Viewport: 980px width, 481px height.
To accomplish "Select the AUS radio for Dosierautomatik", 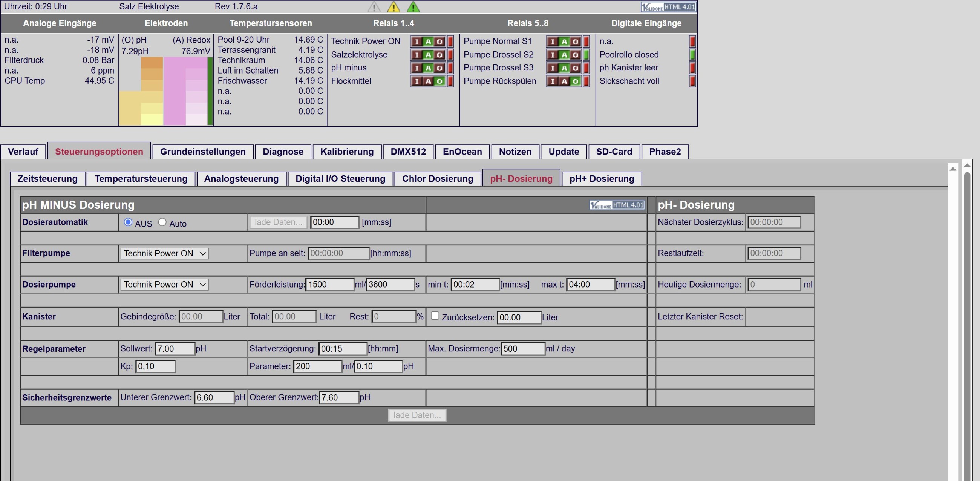I will click(128, 222).
